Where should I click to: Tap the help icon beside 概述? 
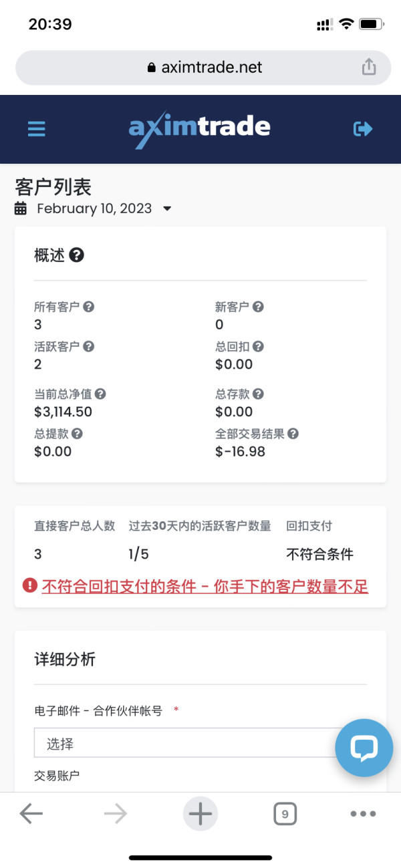coord(77,255)
